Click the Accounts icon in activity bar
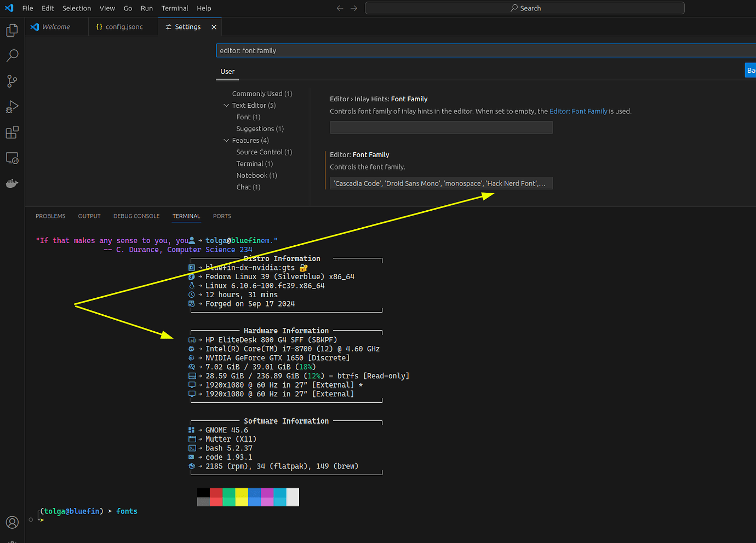 coord(12,522)
